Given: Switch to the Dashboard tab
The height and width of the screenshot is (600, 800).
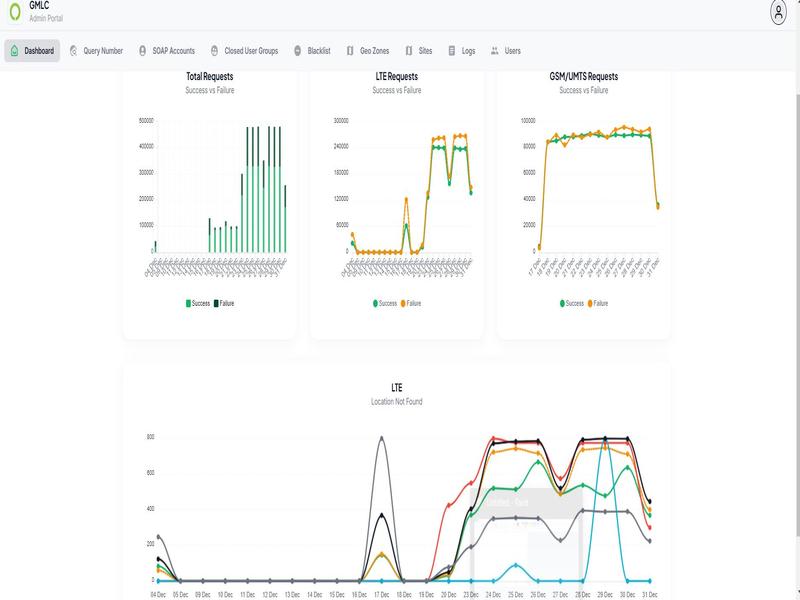Looking at the screenshot, I should 32,50.
